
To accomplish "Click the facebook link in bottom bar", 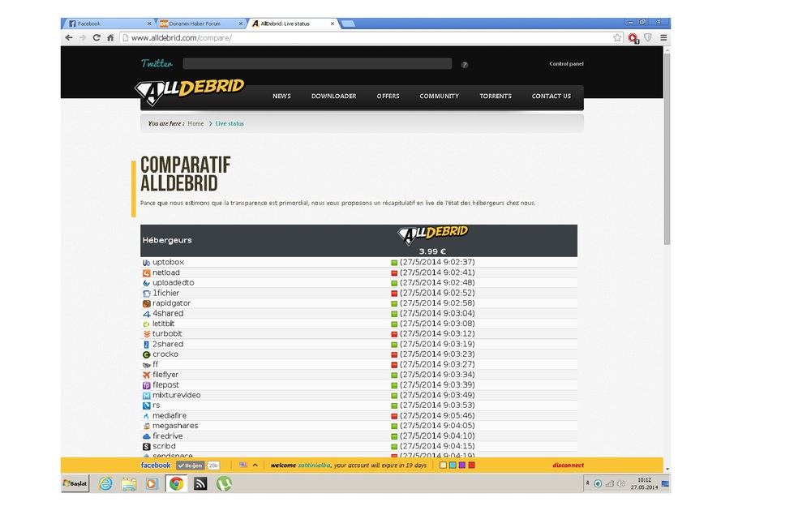I will (156, 466).
